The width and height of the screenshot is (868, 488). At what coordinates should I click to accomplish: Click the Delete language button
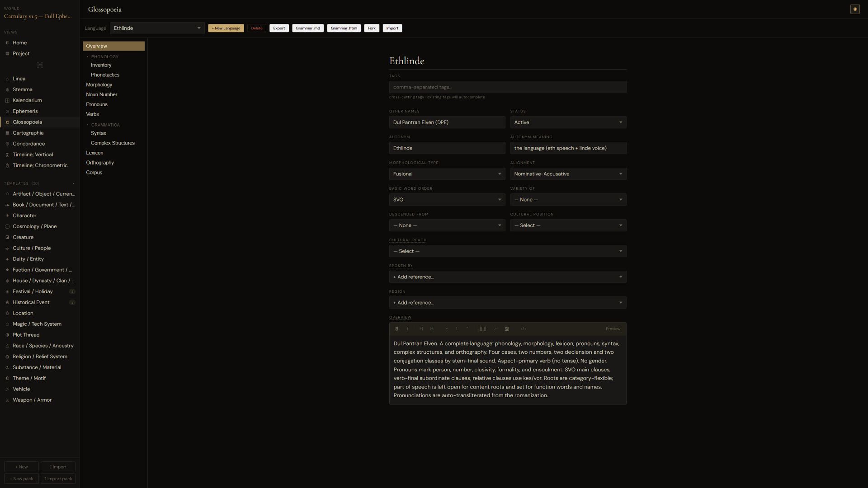tap(257, 28)
